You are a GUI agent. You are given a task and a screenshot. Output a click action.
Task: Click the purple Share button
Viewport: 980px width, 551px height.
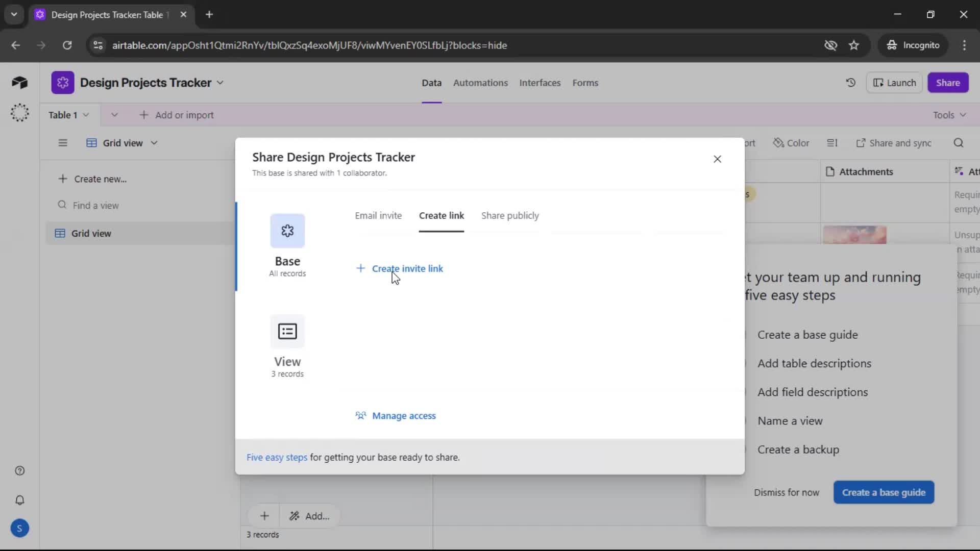(x=948, y=83)
